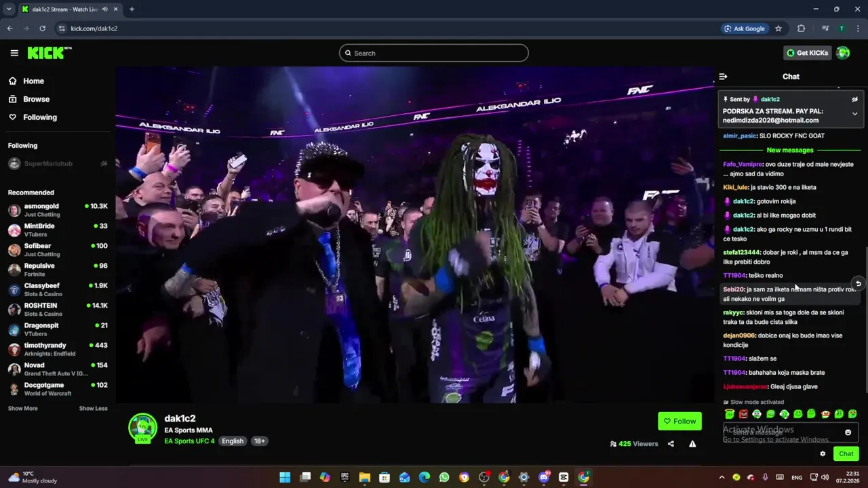Collapse the chat panel arrow icon
868x488 pixels.
point(723,77)
